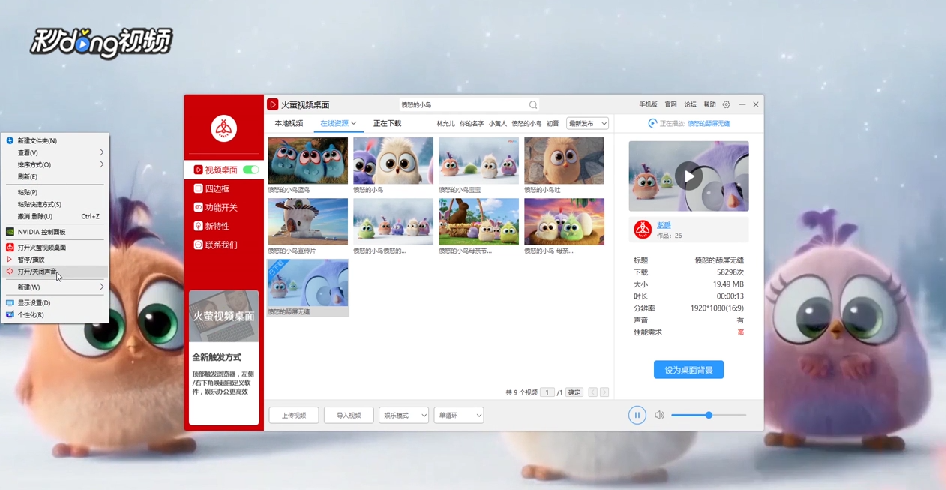The image size is (946, 490).
Task: Click the page number input box
Action: 547,392
